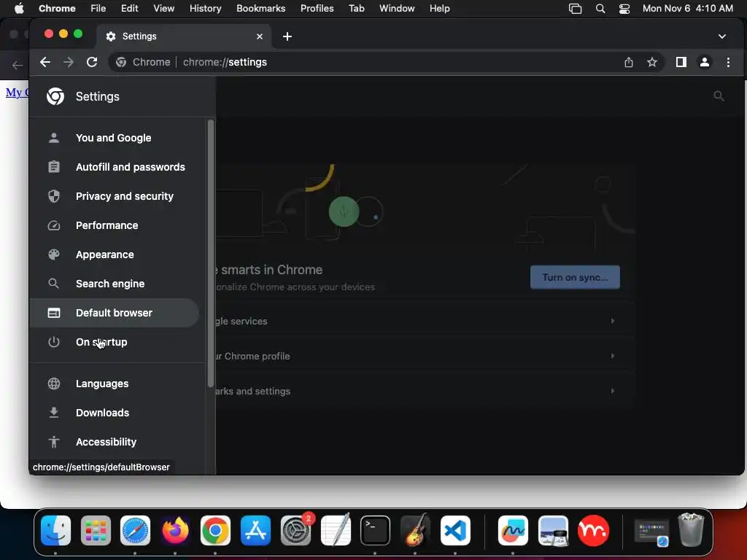Open the File menu
The height and width of the screenshot is (560, 747).
(x=98, y=9)
